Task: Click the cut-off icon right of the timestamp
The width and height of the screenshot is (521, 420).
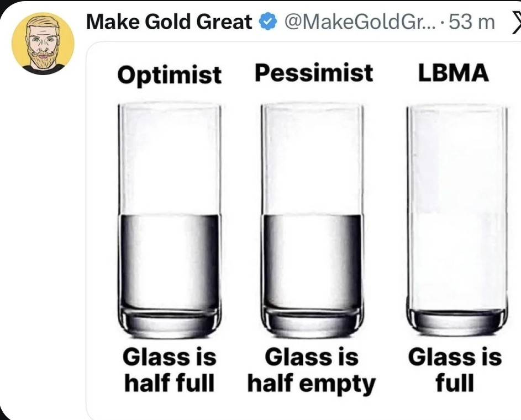Action: tap(515, 22)
